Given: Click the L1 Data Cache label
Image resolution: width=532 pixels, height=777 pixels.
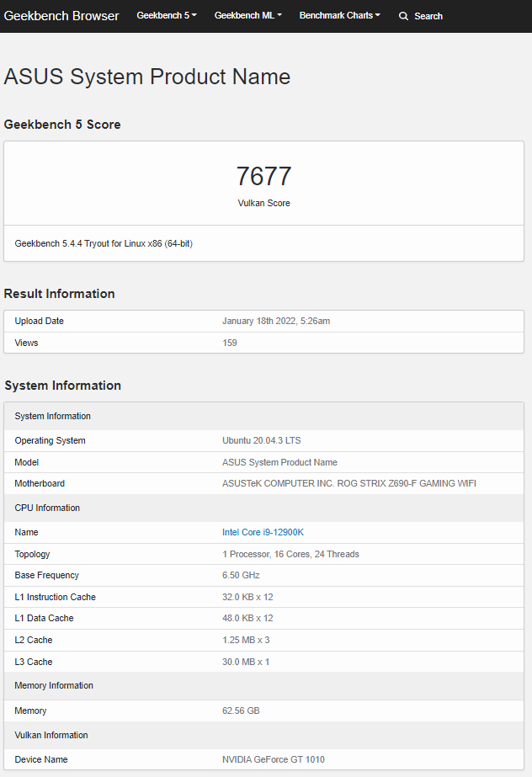Looking at the screenshot, I should 44,619.
